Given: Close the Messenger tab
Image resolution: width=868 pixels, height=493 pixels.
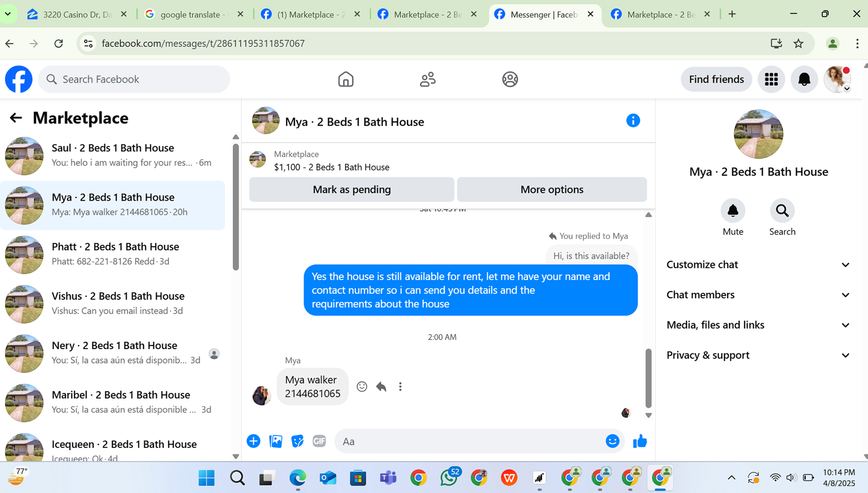Looking at the screenshot, I should 590,14.
